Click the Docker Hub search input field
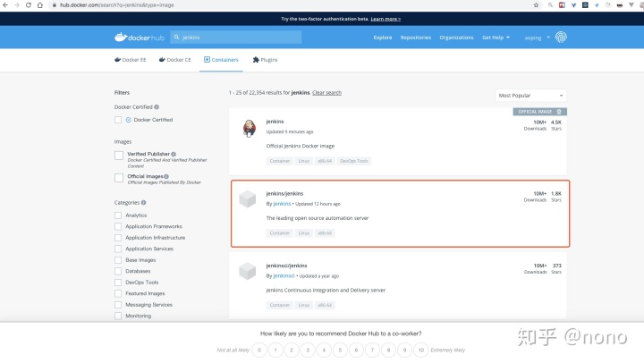Screen dimensions: 644x363 pos(236,38)
